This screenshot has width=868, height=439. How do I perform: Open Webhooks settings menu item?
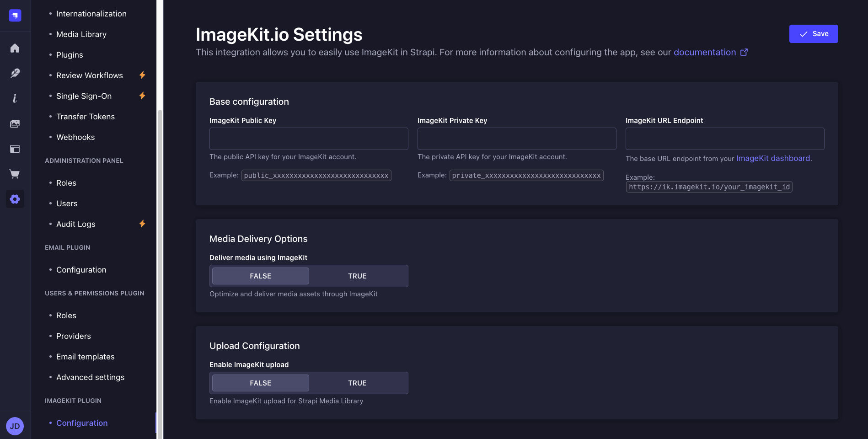pyautogui.click(x=75, y=137)
